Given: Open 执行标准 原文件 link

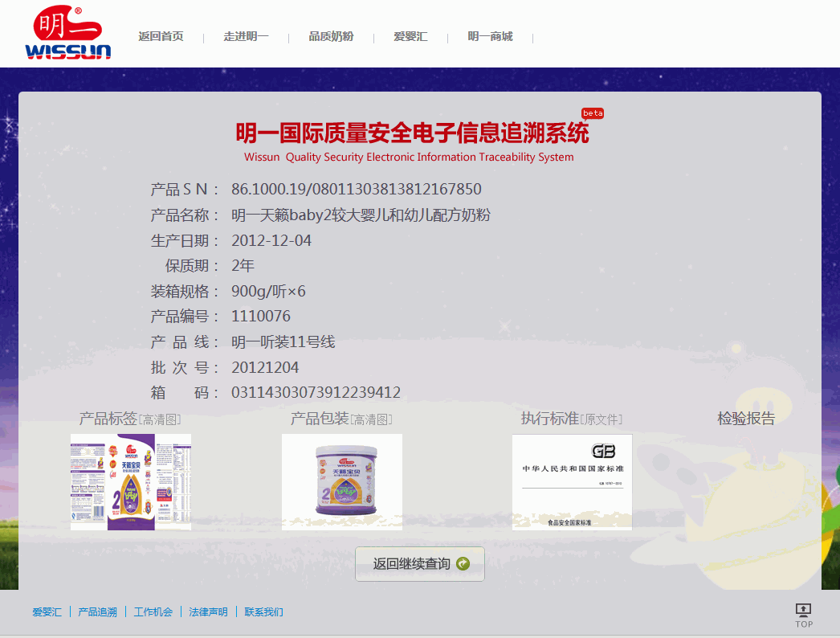Looking at the screenshot, I should pos(601,419).
